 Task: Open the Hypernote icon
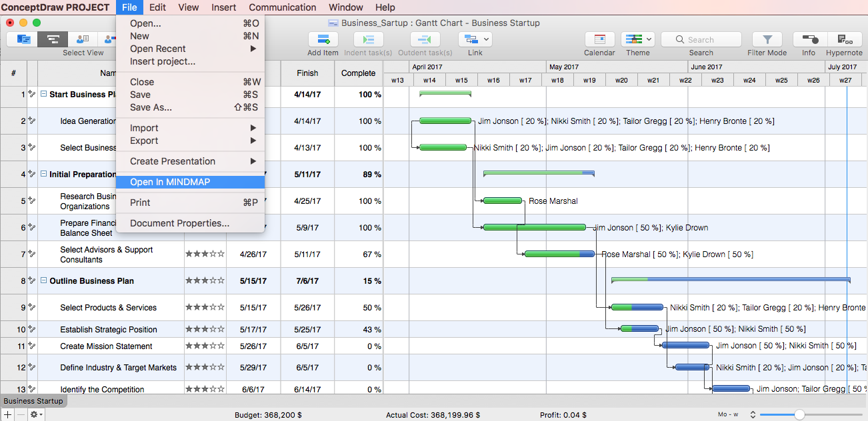[845, 39]
